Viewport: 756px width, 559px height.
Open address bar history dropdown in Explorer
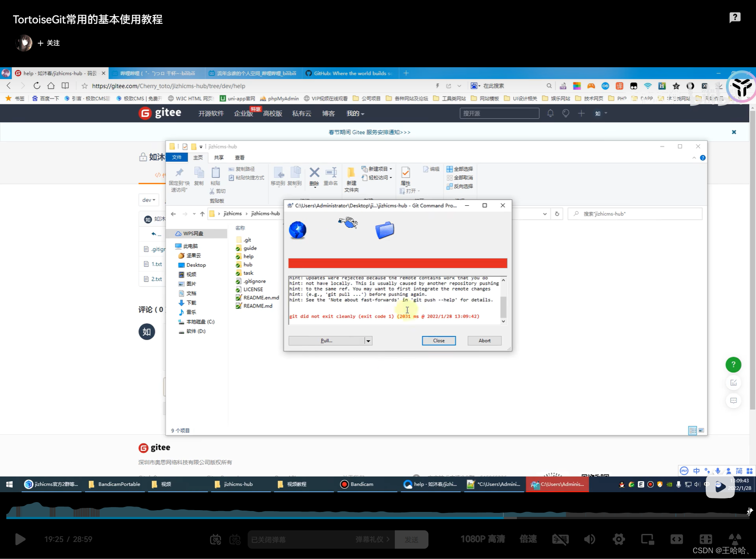coord(545,214)
